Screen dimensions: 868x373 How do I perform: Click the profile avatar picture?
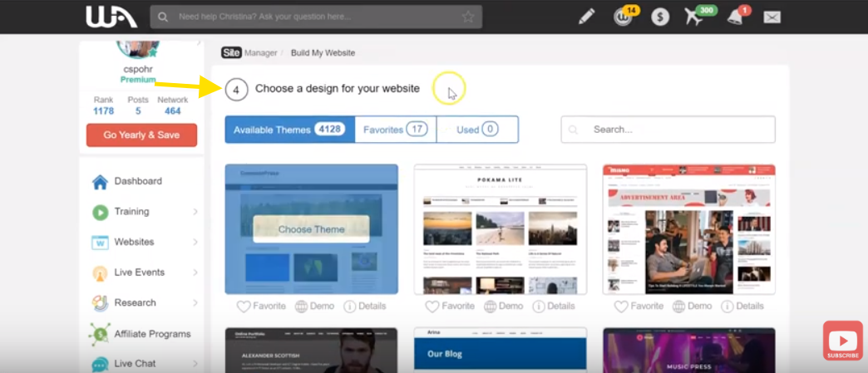138,49
